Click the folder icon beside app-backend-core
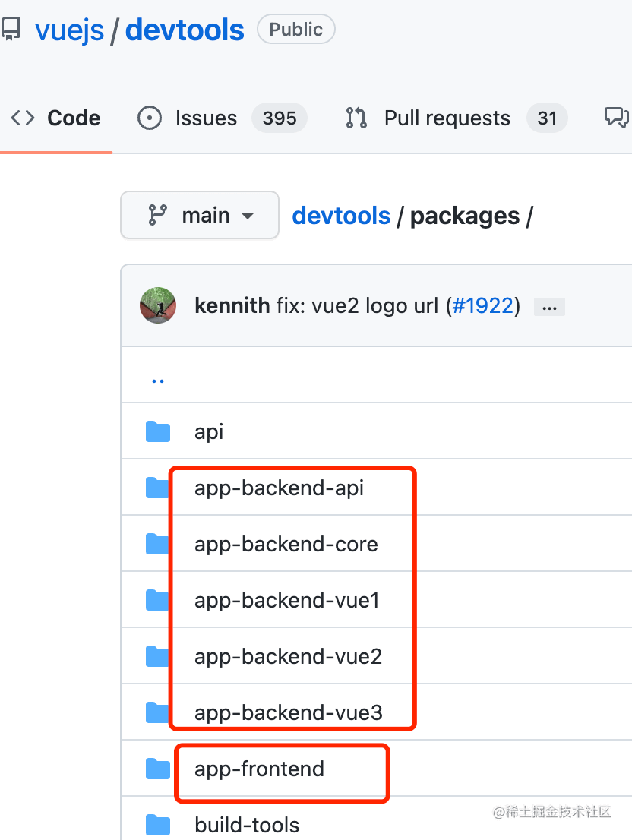Viewport: 632px width, 840px height. pos(158,545)
